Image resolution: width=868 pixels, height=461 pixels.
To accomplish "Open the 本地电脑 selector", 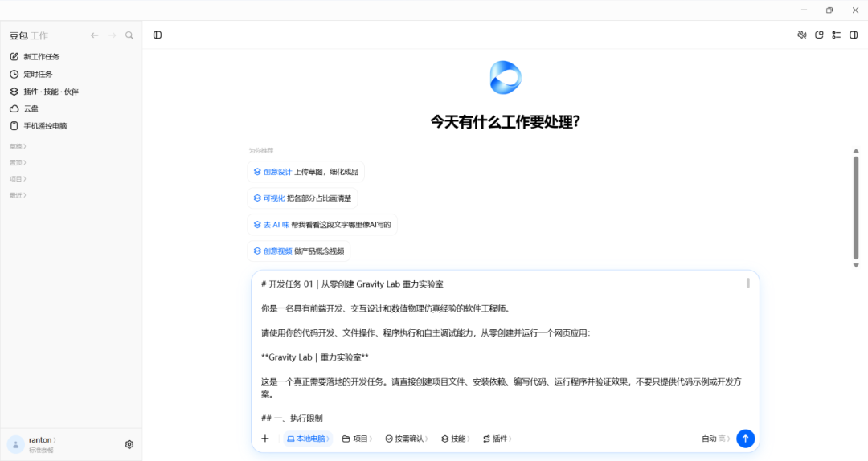I will (308, 439).
